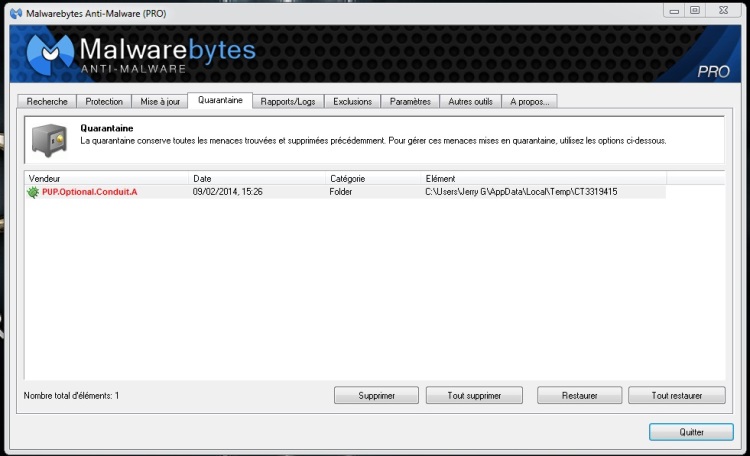Click the Nombre total d'éléments: 1 label

[x=71, y=396]
